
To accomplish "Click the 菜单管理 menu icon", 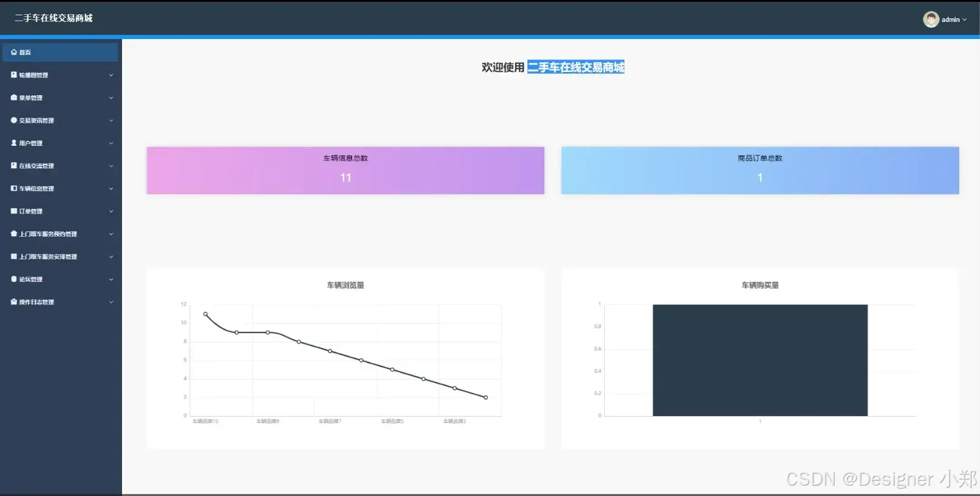I will 14,98.
